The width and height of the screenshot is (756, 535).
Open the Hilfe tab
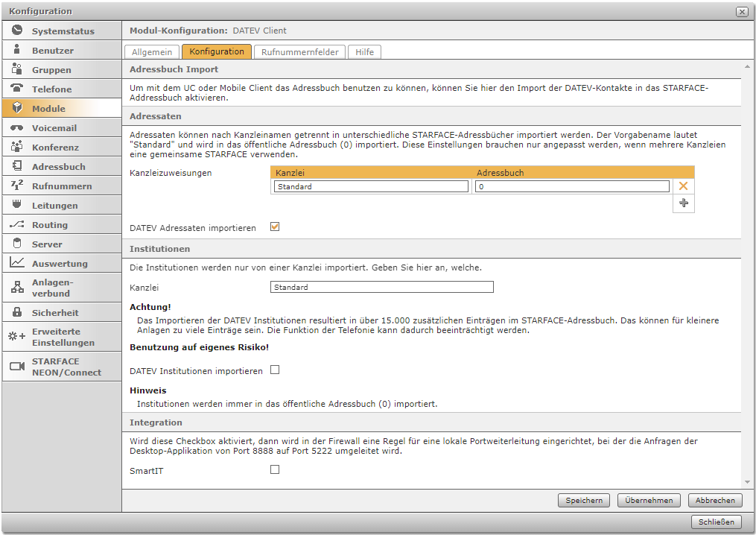click(365, 52)
